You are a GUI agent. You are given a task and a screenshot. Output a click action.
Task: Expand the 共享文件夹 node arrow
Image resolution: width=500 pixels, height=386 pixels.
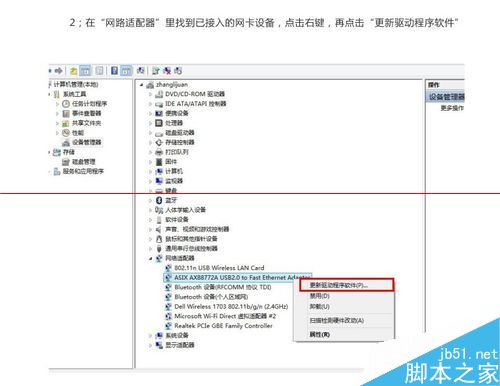57,123
